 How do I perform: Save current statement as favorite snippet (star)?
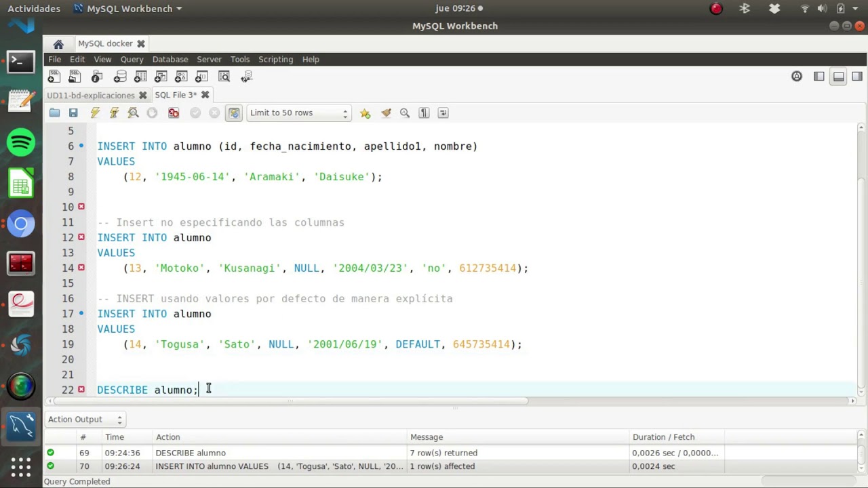(365, 113)
